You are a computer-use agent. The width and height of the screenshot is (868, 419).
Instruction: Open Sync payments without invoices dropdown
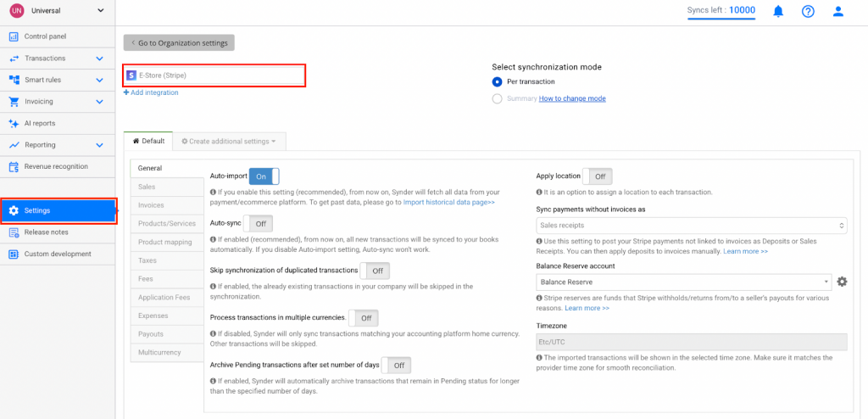692,226
